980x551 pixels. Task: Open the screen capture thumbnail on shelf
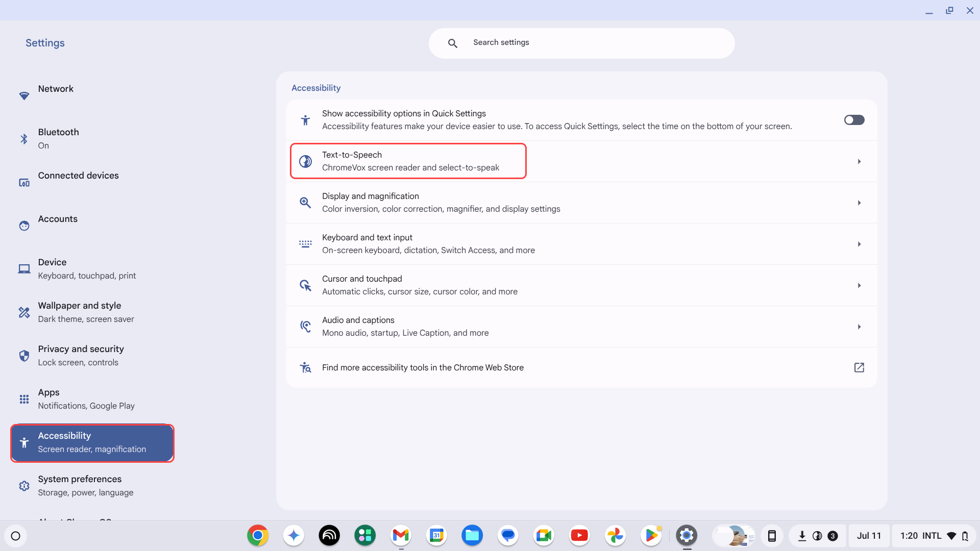point(734,536)
